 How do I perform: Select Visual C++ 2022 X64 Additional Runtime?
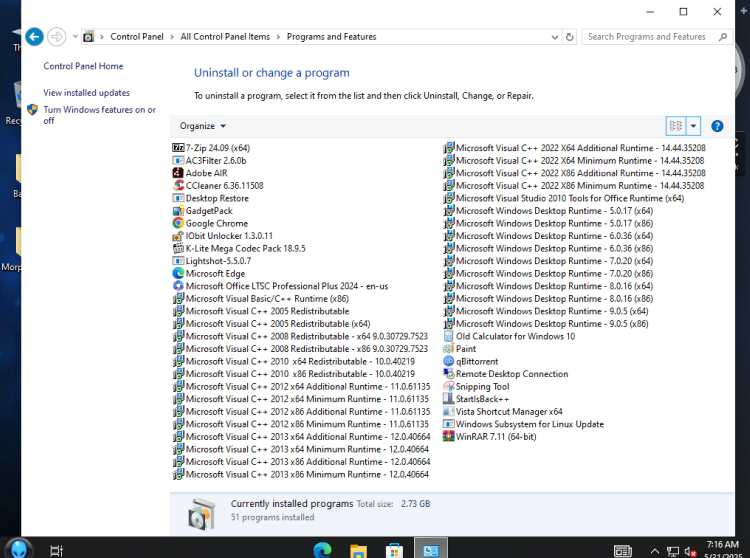574,148
